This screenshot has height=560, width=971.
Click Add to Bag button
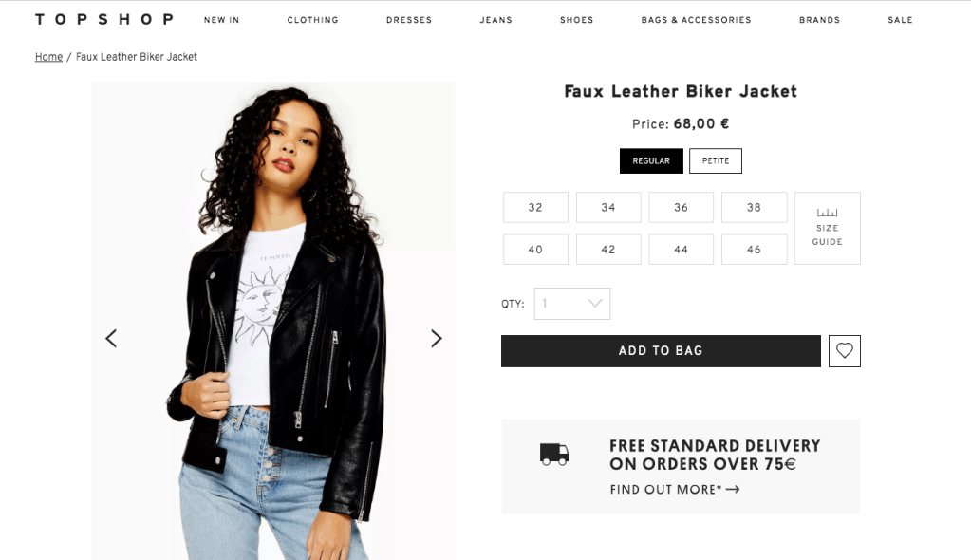661,350
